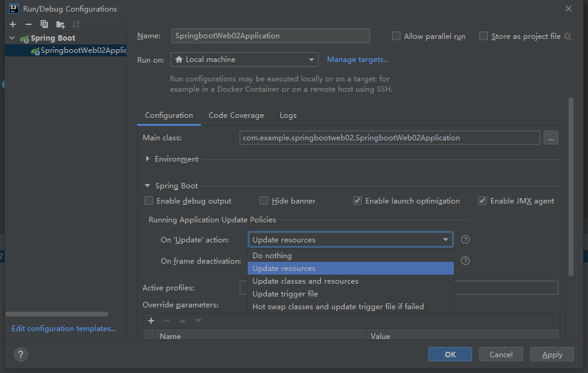
Task: Expand the Environment section
Action: tap(148, 159)
